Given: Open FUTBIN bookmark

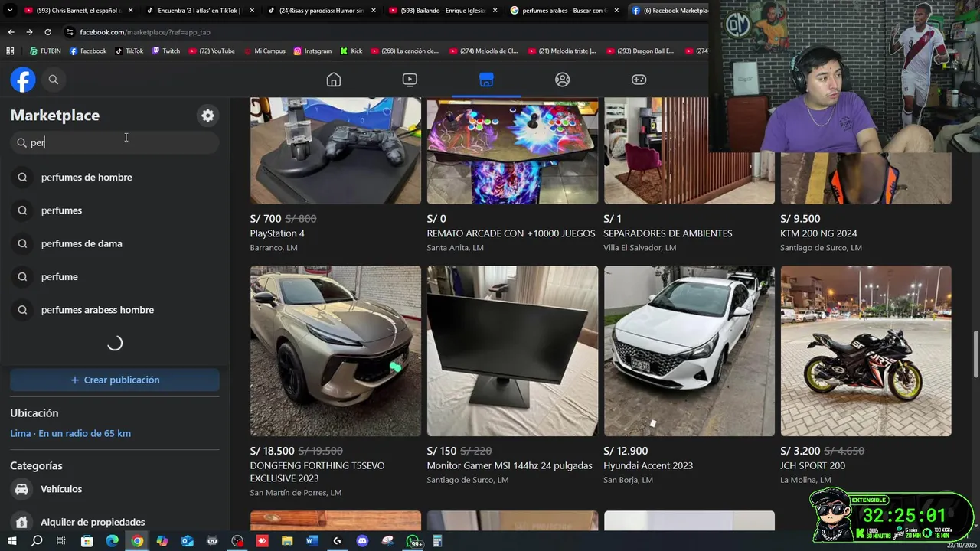Looking at the screenshot, I should pyautogui.click(x=45, y=51).
